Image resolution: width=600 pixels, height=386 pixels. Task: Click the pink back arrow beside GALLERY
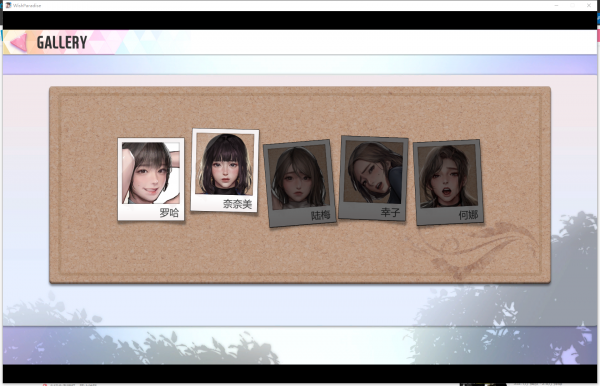point(19,42)
